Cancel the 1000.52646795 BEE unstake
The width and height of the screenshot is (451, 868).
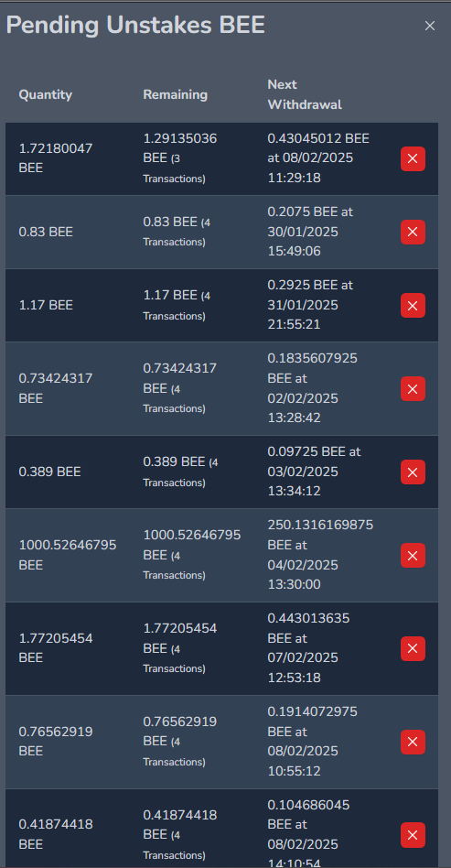click(x=413, y=555)
